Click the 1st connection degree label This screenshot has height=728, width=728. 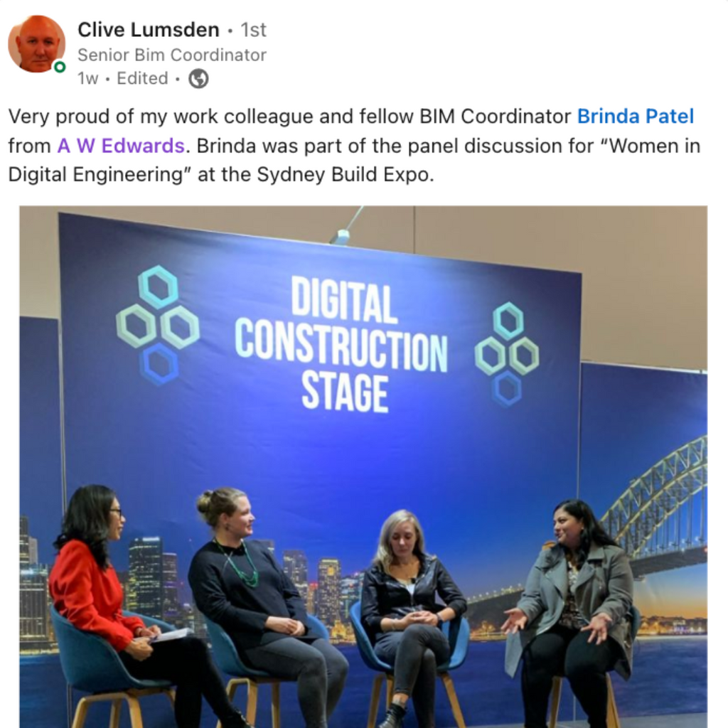(x=254, y=30)
